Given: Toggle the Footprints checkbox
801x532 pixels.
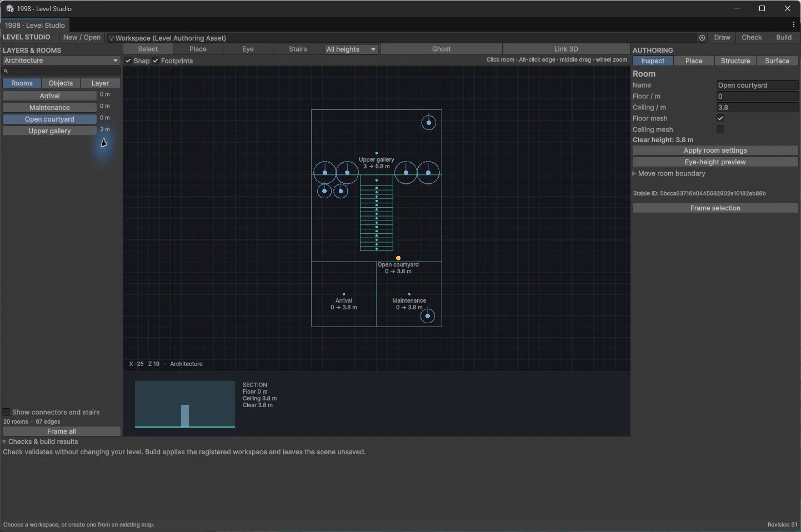Looking at the screenshot, I should pos(156,61).
